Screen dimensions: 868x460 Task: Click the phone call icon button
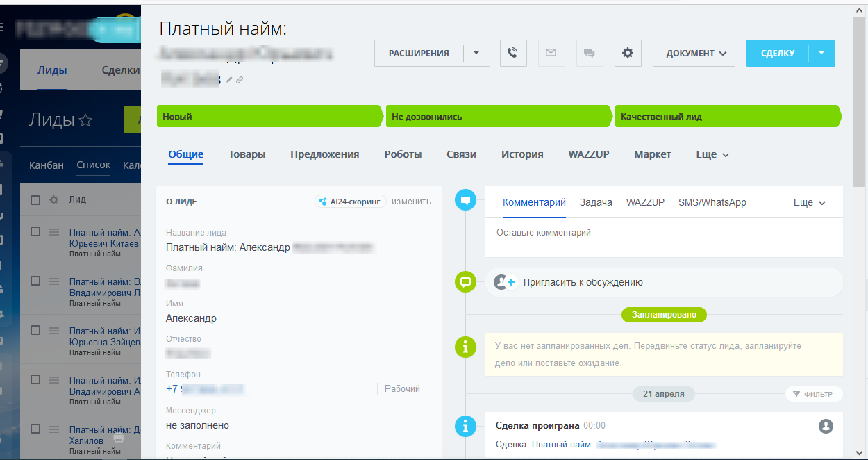point(513,53)
